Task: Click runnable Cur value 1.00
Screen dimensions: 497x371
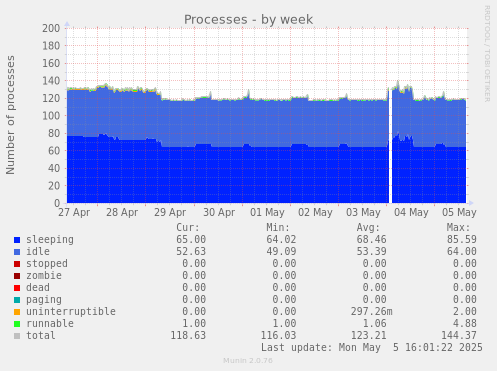Action: pos(194,324)
